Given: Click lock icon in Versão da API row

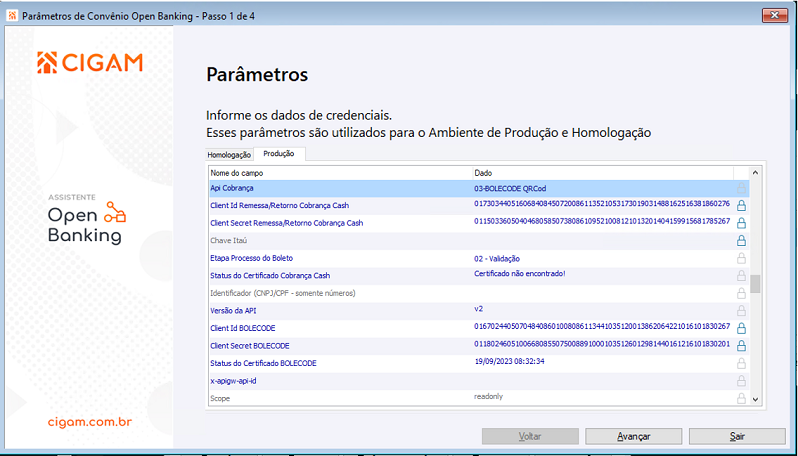Looking at the screenshot, I should (742, 310).
